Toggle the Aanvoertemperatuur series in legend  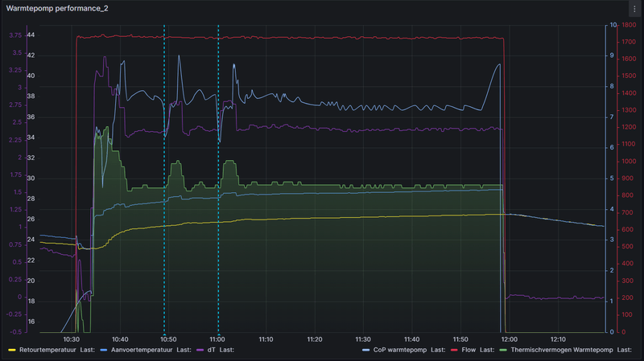(142, 350)
